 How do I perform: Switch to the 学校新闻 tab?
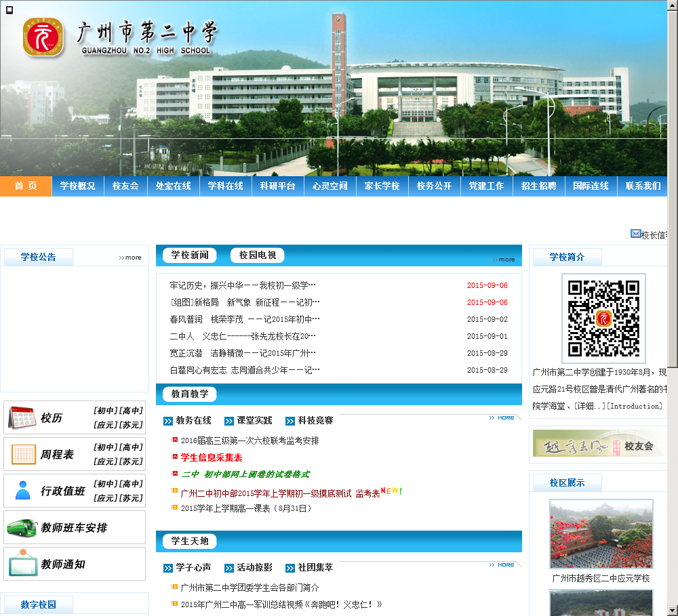coord(189,255)
